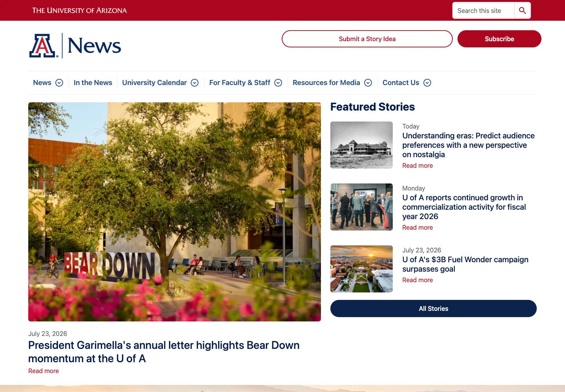
Task: Open the Old Main historic photo thumbnail
Action: 361,145
